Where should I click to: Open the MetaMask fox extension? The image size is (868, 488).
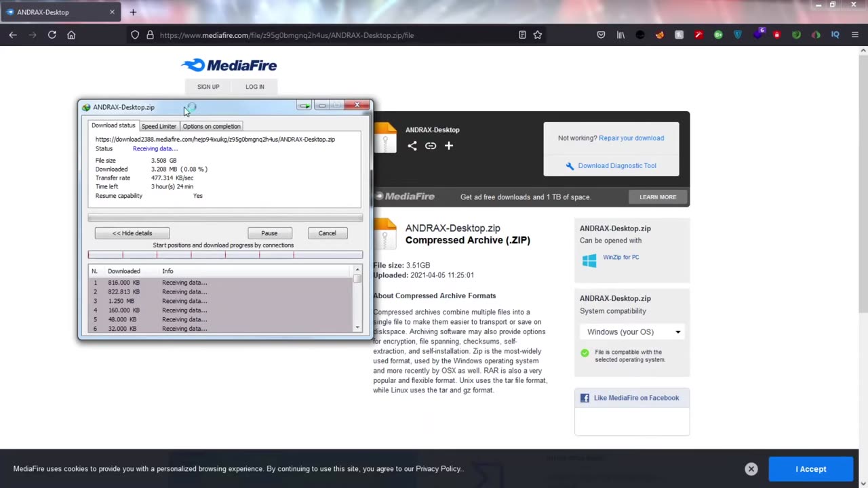[660, 35]
